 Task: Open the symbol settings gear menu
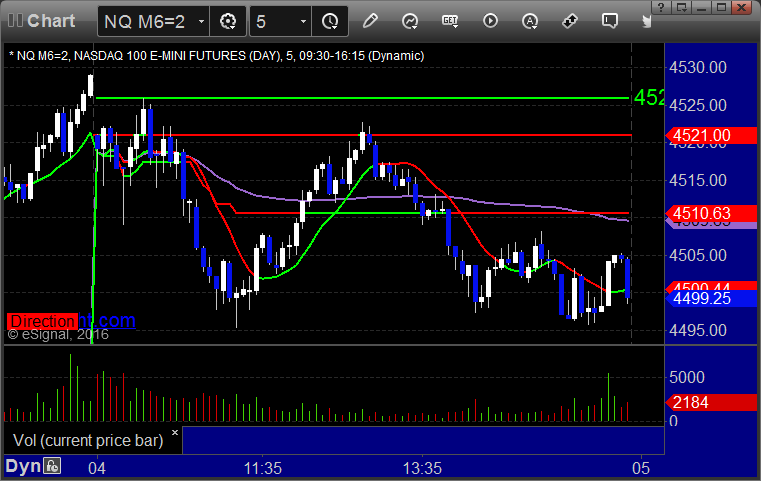tap(228, 21)
